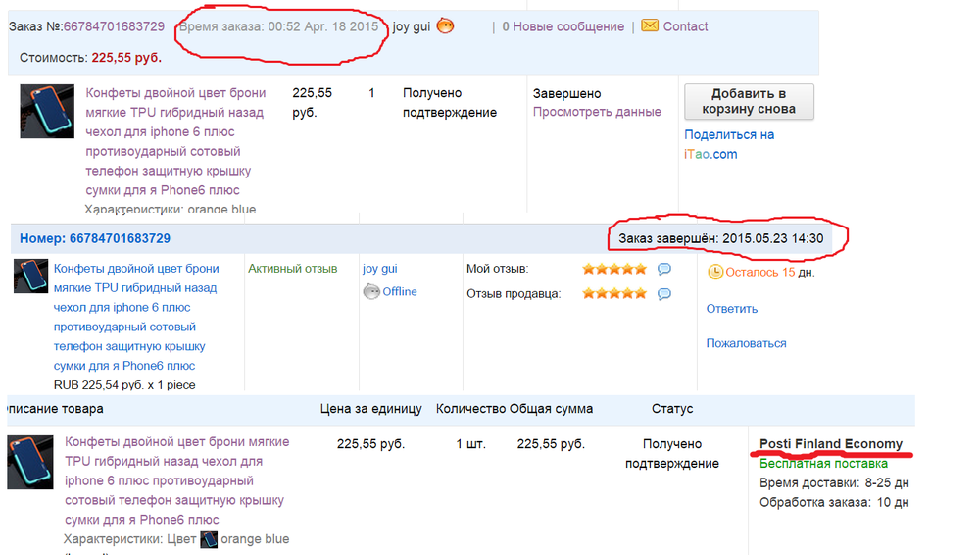Open the comment bubble beside Мой отзыв stars
The image size is (980, 555).
664,269
